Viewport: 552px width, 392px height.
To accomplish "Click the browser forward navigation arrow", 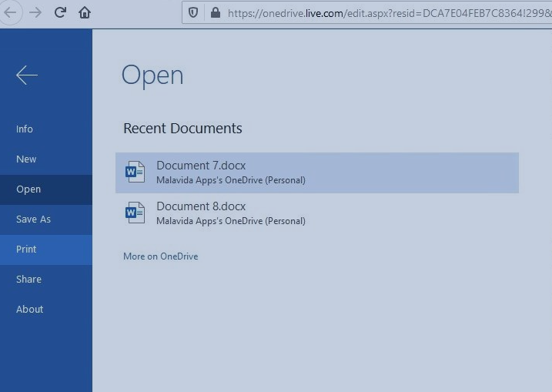I will (35, 12).
